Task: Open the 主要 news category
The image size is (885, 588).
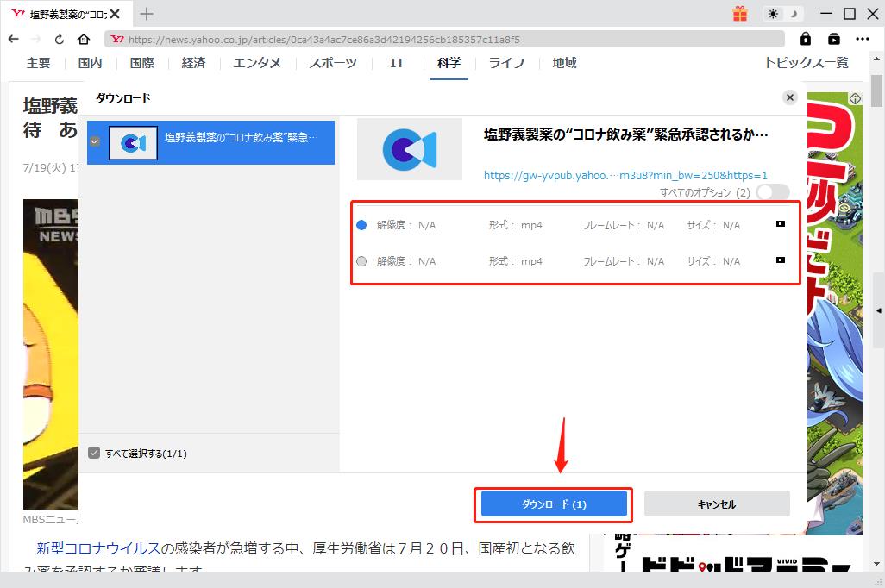Action: 38,63
